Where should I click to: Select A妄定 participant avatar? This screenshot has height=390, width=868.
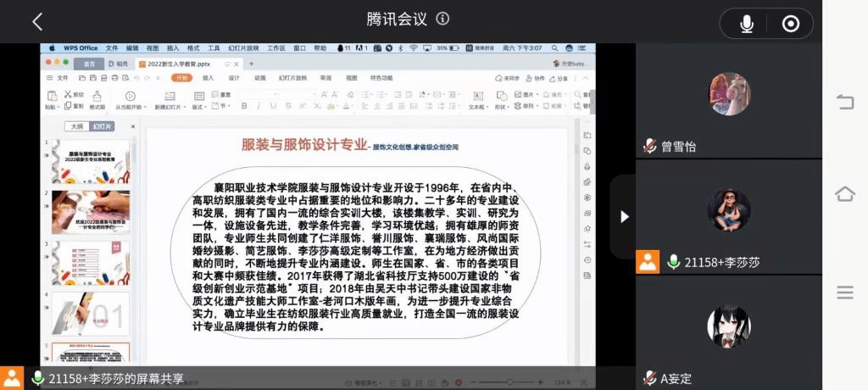point(728,326)
